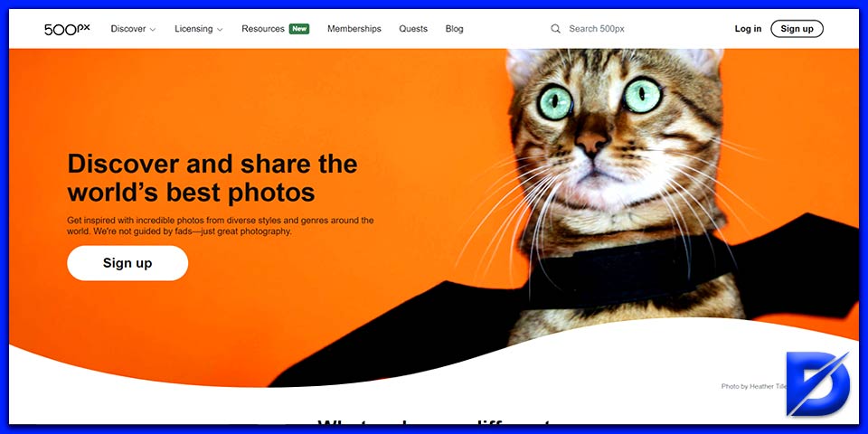Viewport: 868px width, 434px height.
Task: Click the green New badge
Action: pos(299,29)
